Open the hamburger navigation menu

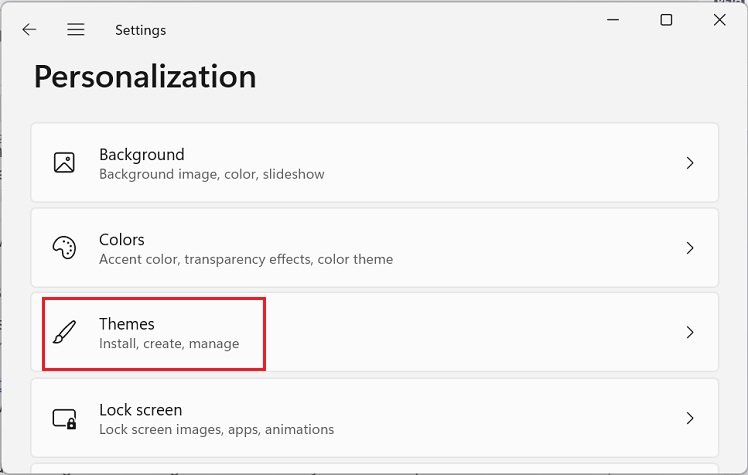point(76,30)
